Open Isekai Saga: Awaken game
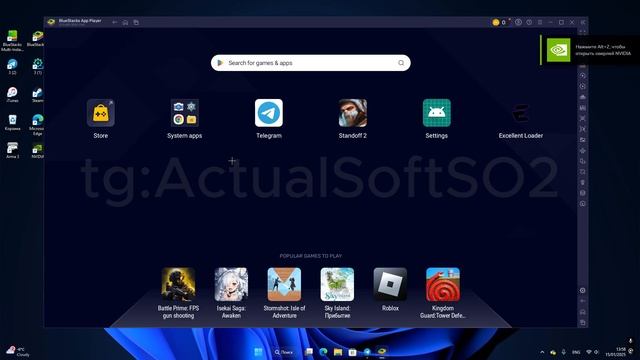 pyautogui.click(x=231, y=284)
